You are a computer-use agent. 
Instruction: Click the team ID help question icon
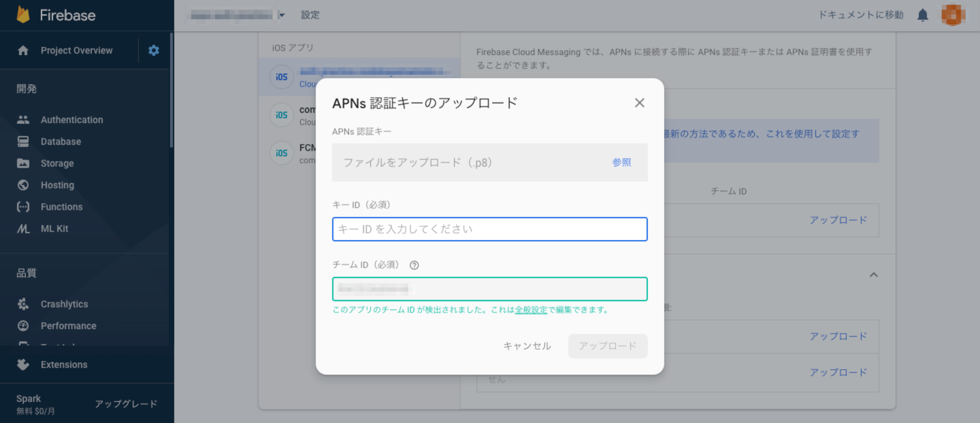(x=414, y=265)
